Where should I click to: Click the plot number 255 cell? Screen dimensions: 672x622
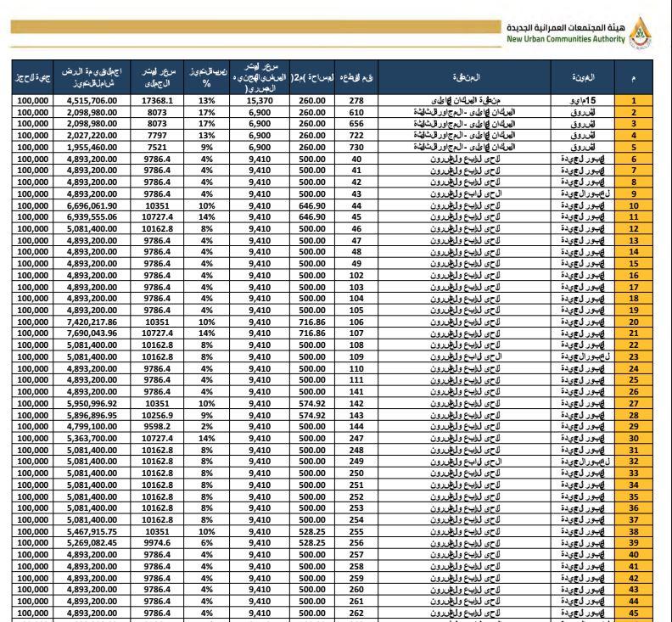pos(356,531)
